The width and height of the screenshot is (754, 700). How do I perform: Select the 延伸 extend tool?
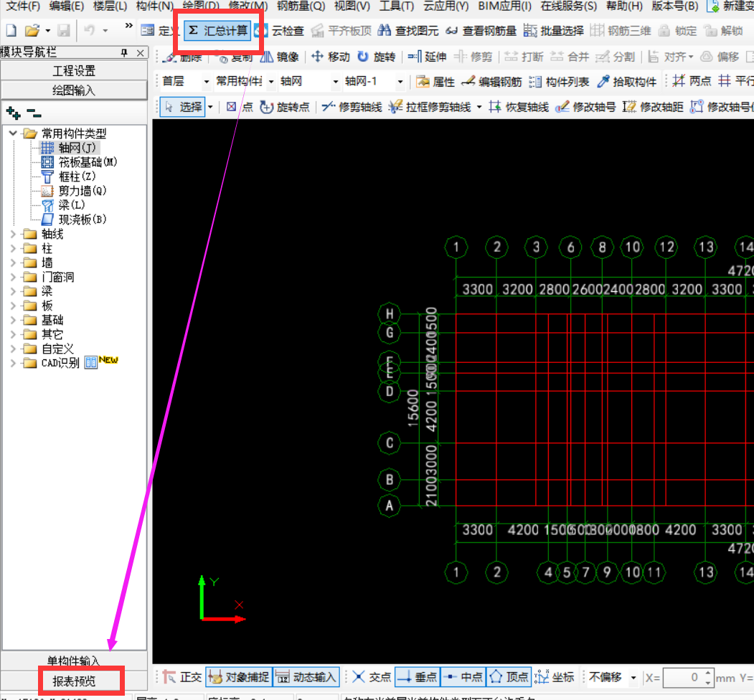pyautogui.click(x=428, y=57)
